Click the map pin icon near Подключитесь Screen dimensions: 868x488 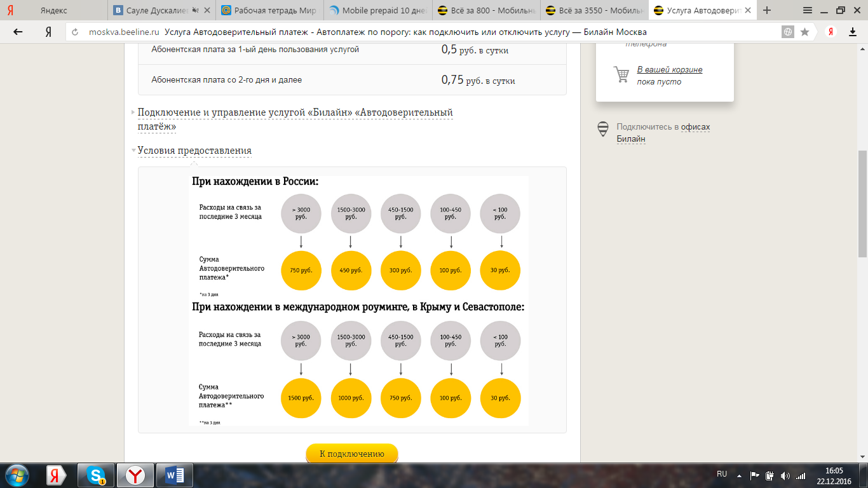pyautogui.click(x=603, y=129)
